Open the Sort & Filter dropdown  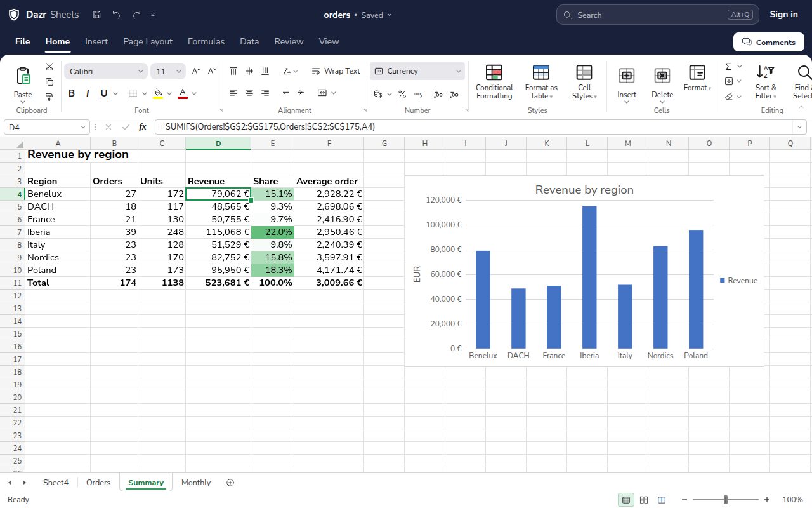[766, 82]
